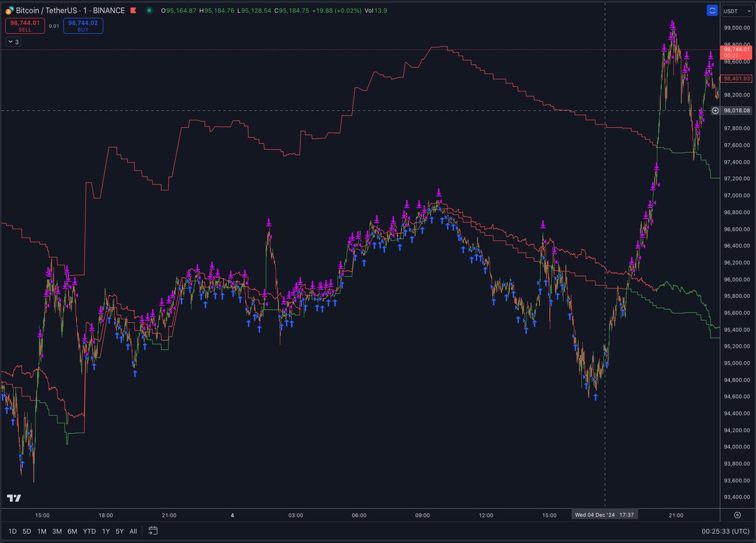Click the blue snapshot icon at top right
The image size is (756, 543).
point(713,11)
